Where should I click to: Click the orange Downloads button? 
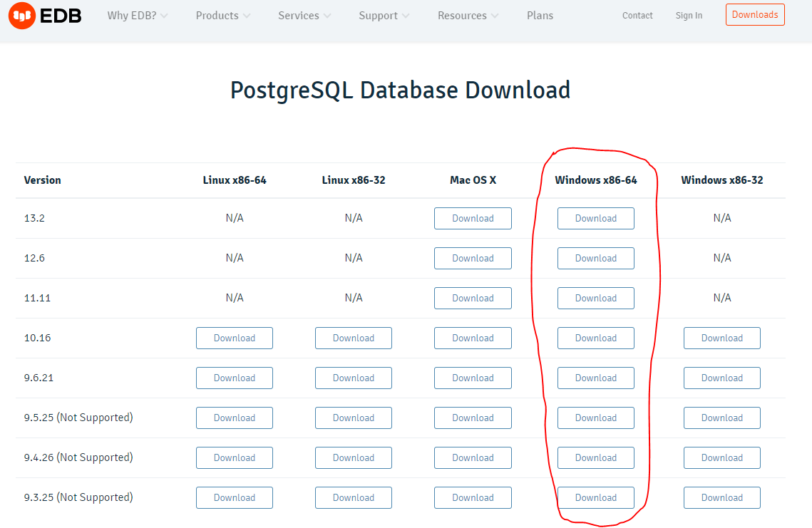click(755, 14)
